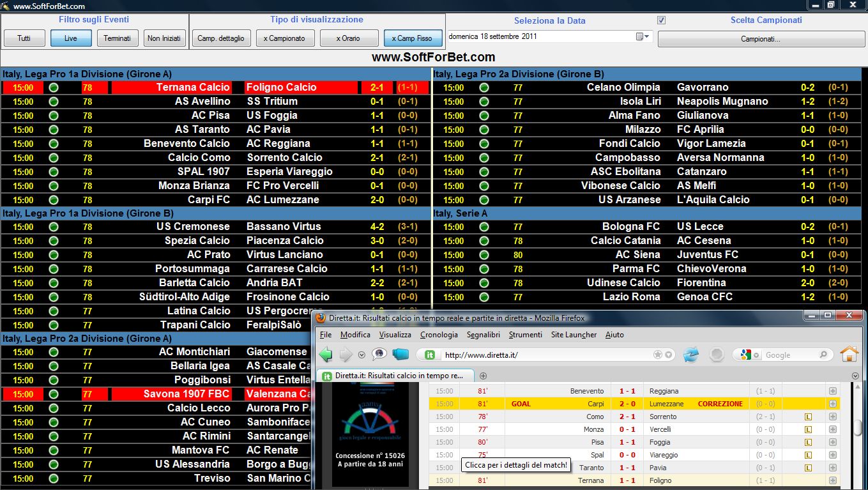Click the green status circle on the Bologna FC row
Viewport: 868px width, 490px height.
(484, 227)
